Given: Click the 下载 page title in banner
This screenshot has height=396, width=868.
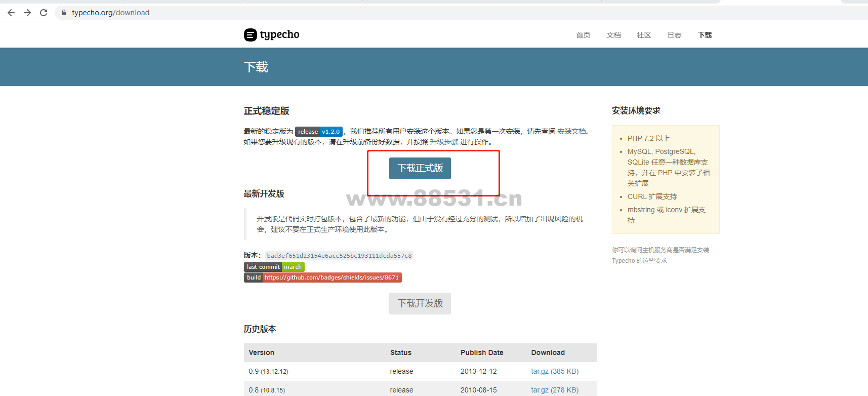Looking at the screenshot, I should [x=256, y=67].
